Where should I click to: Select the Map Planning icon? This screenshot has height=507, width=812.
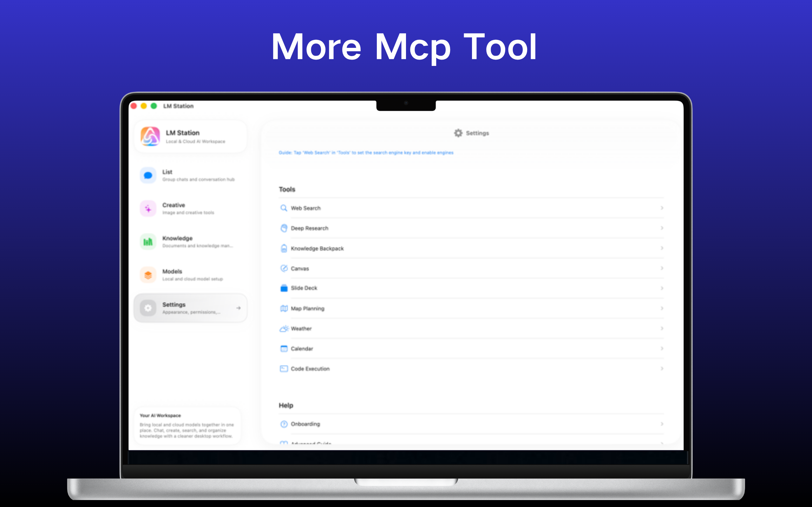click(284, 309)
